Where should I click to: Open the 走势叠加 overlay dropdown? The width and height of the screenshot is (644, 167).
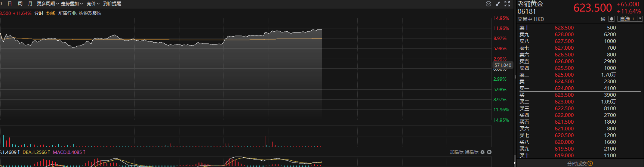click(x=71, y=4)
